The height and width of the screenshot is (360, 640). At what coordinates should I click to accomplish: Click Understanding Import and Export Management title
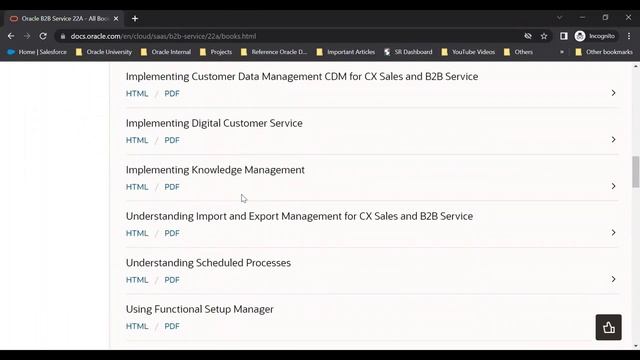pos(299,216)
